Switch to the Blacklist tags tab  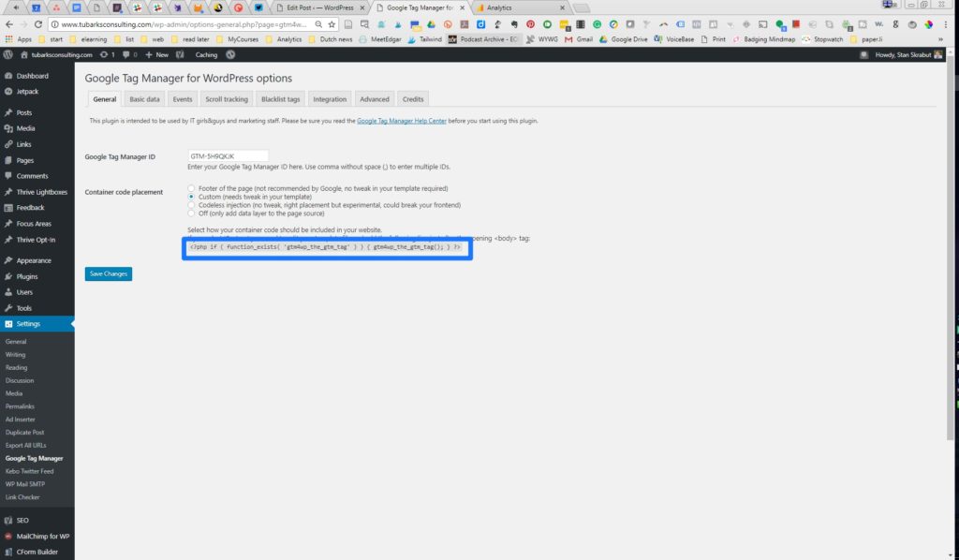[280, 99]
